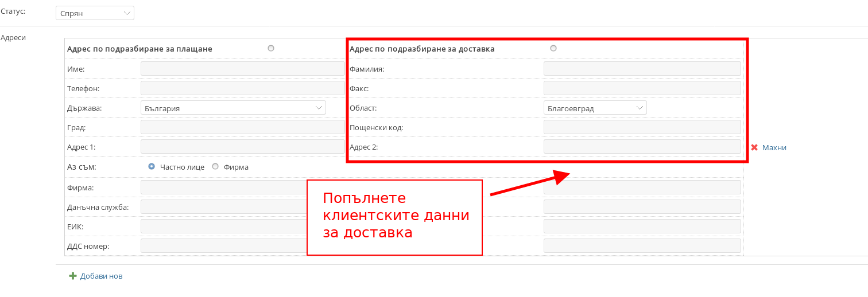868x297 pixels.
Task: Click into the Факс input field
Action: [x=642, y=88]
